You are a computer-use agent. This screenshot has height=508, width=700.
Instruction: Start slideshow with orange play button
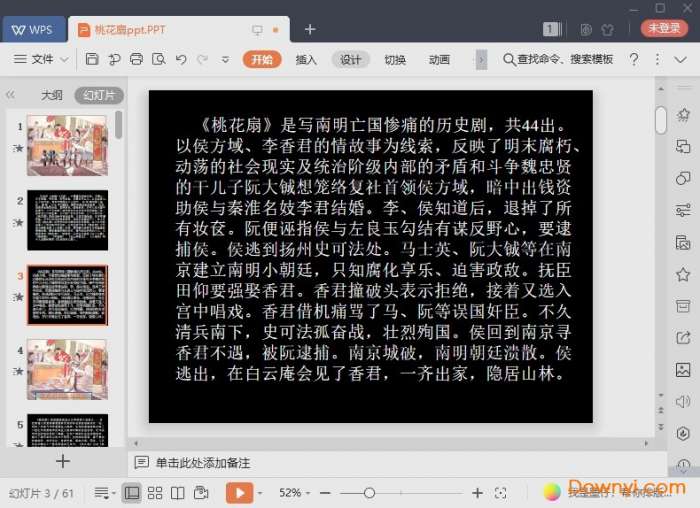pos(240,493)
